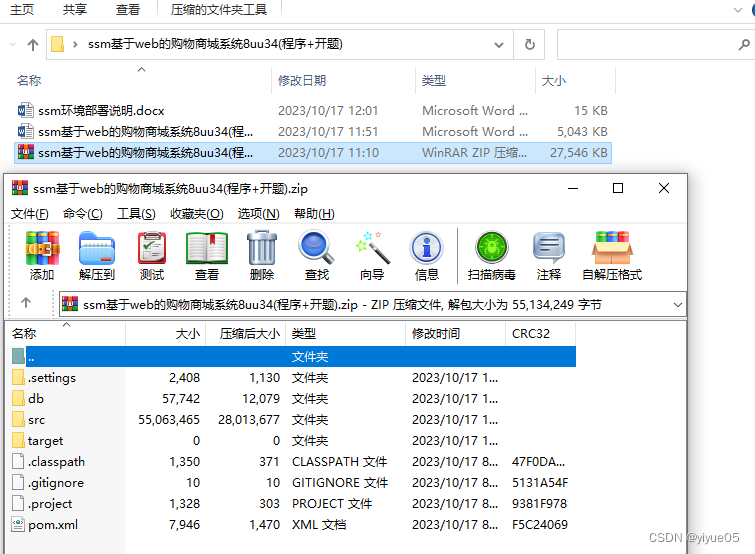Switch to the 共享 ribbon tab
Screen dimensions: 755x554
click(75, 10)
